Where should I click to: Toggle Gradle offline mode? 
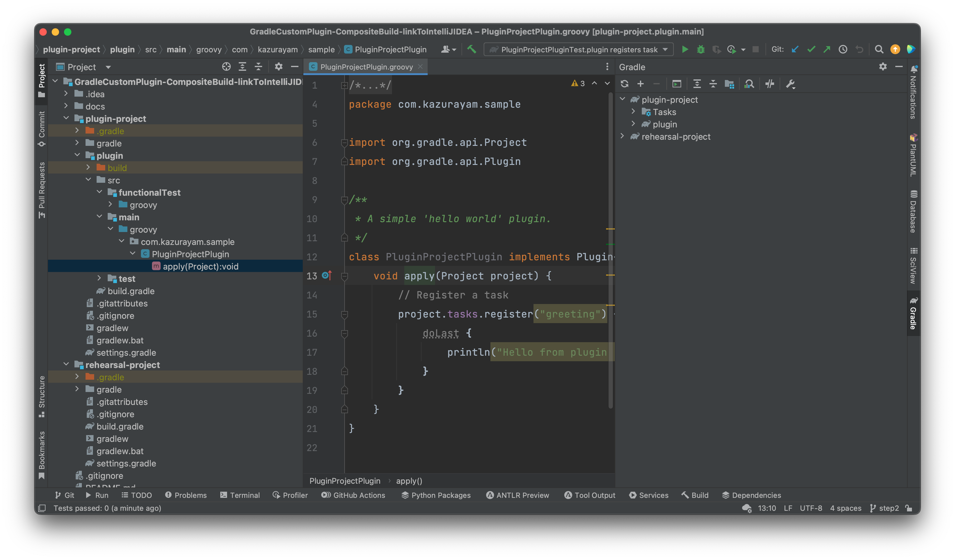pos(769,84)
